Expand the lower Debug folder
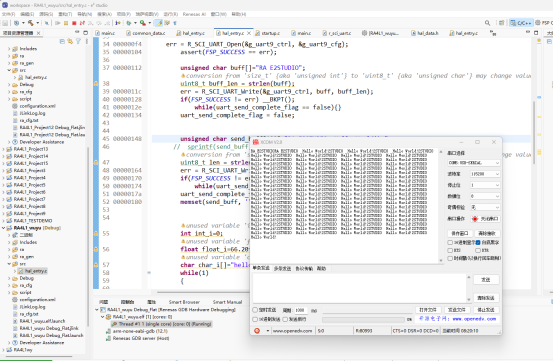This screenshot has width=554, height=361. click(x=9, y=278)
